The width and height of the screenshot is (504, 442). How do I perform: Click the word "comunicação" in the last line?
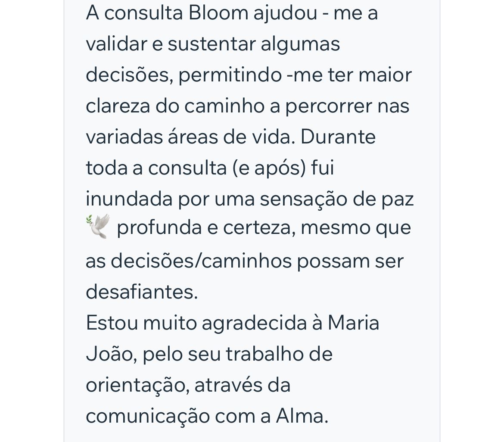pos(147,416)
